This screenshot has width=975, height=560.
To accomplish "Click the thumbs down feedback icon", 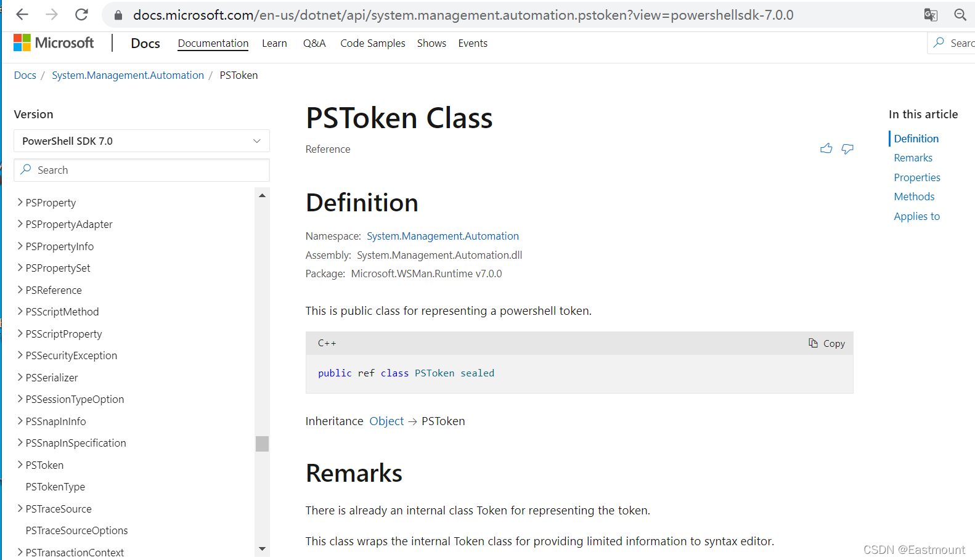I will [848, 148].
